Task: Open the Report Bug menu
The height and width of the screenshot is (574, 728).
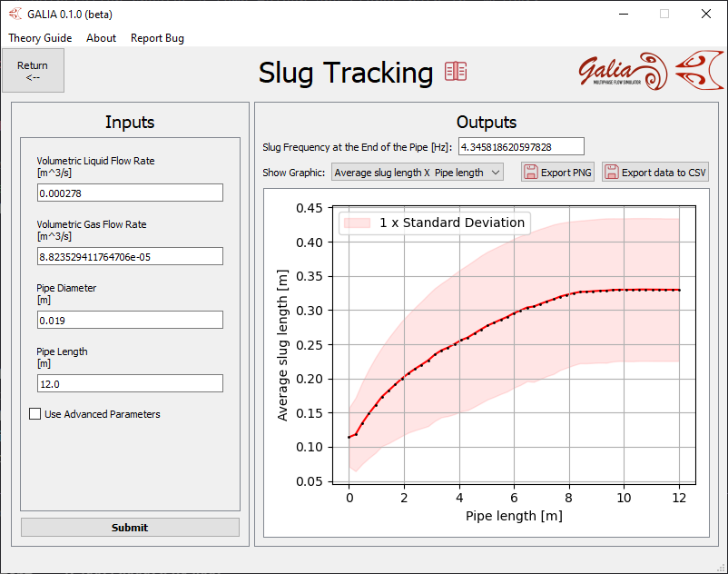Action: coord(157,38)
